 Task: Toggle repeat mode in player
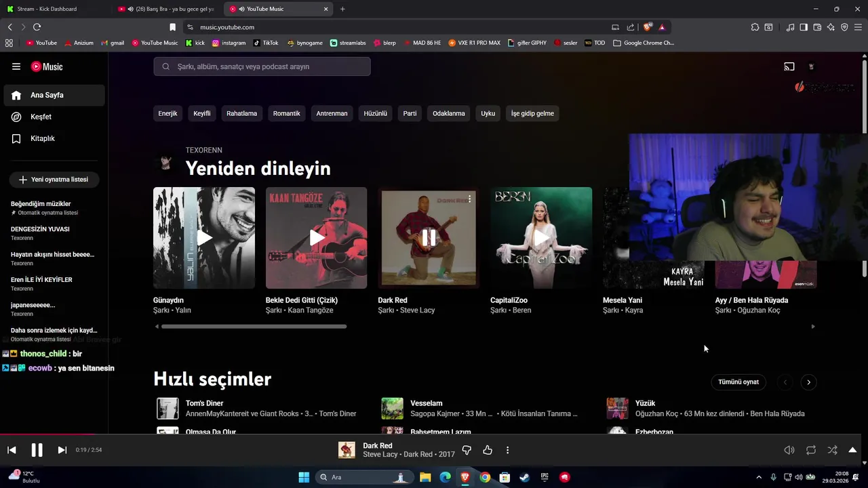(811, 450)
